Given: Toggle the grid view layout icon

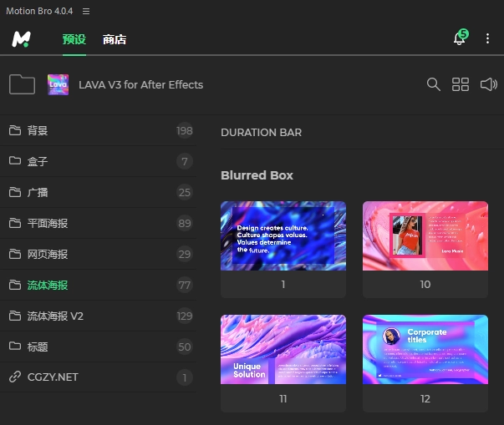Looking at the screenshot, I should pos(461,84).
